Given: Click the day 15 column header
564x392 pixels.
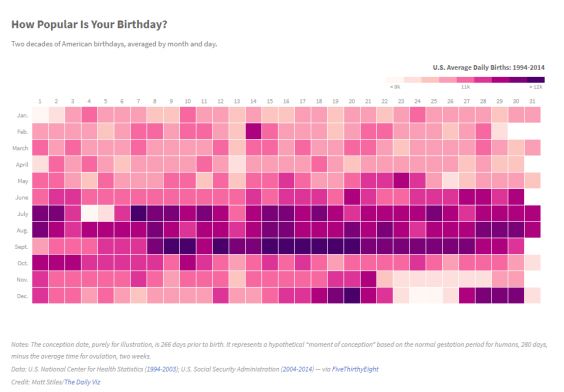Looking at the screenshot, I should (270, 101).
